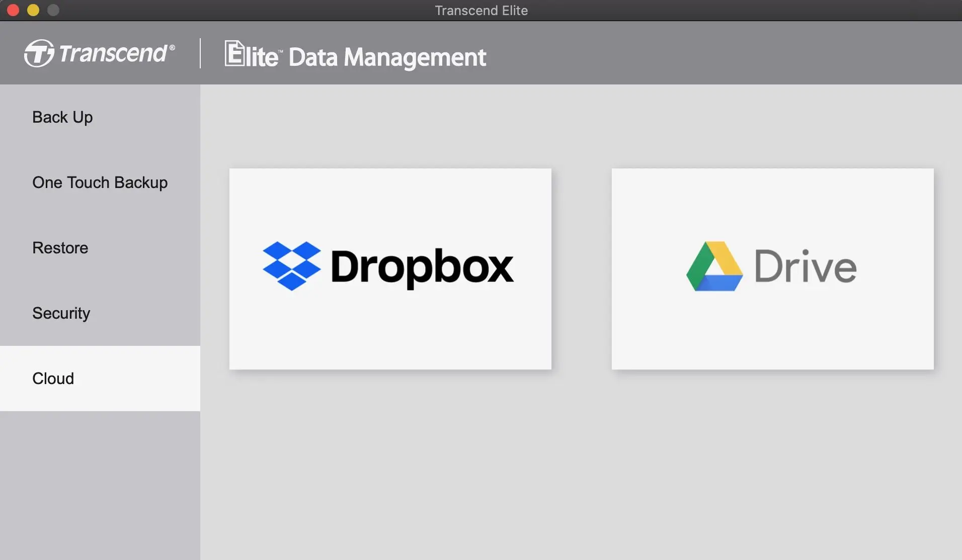962x560 pixels.
Task: Click the blue Dropbox diamond logo
Action: click(291, 266)
